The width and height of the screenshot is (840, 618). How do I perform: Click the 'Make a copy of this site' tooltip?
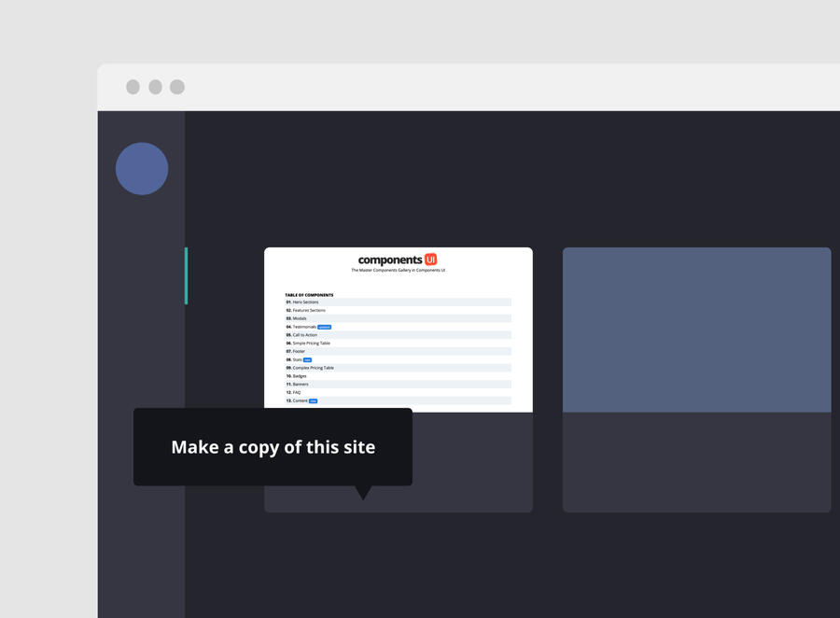click(273, 447)
